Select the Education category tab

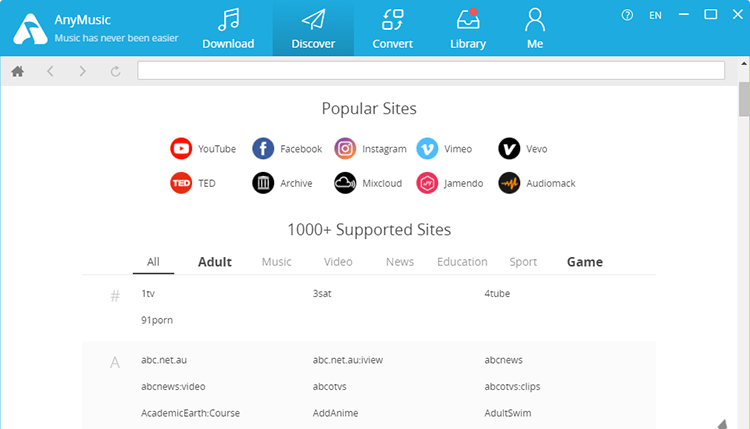click(462, 262)
